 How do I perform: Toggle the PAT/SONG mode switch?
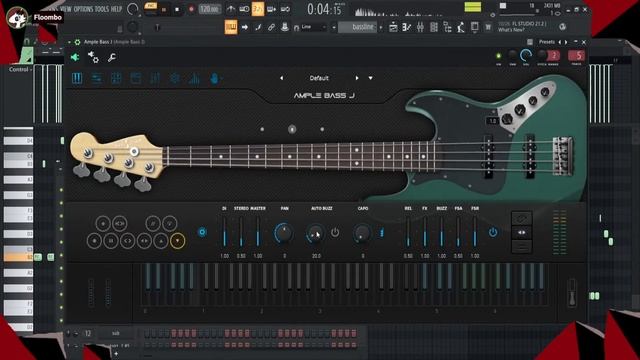click(151, 9)
